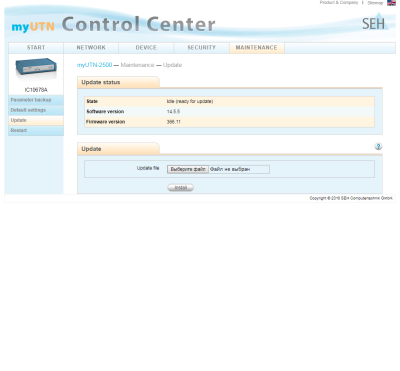400x371 pixels.
Task: Select the English language flag icon
Action: click(391, 3)
